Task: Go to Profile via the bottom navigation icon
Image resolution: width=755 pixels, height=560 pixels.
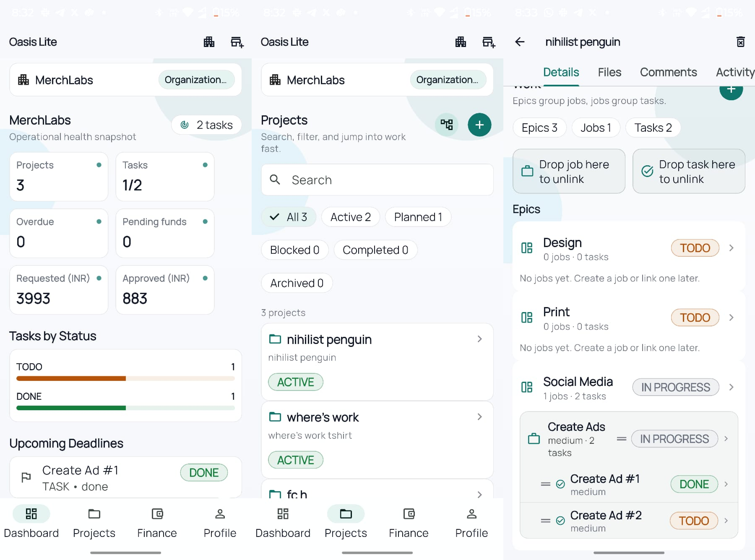Action: tap(220, 522)
